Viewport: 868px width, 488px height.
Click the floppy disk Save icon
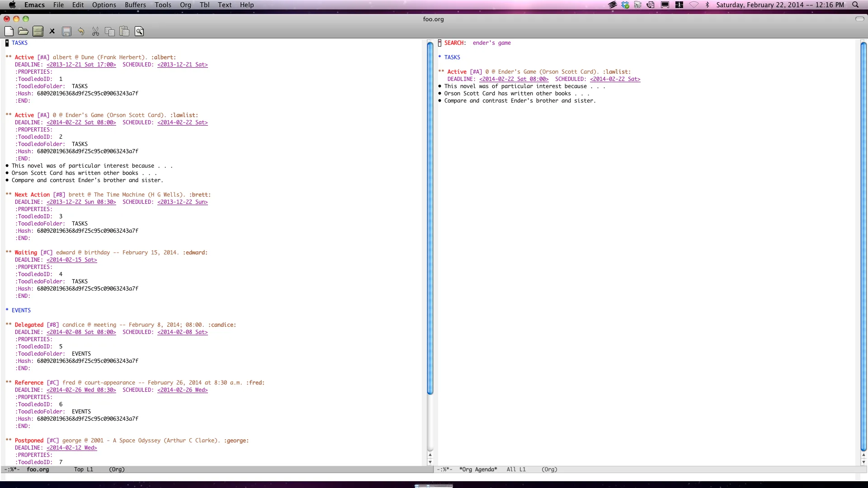point(66,31)
